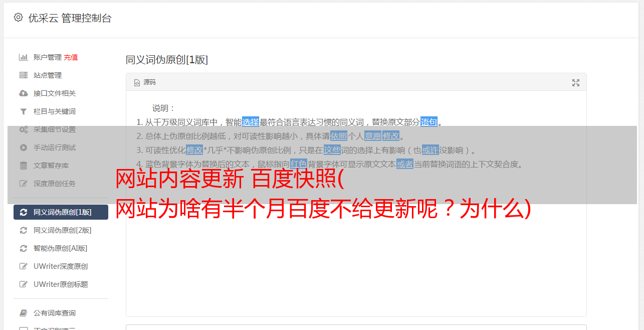Open the 充值 recharge link
The height and width of the screenshot is (330, 644).
pos(71,57)
